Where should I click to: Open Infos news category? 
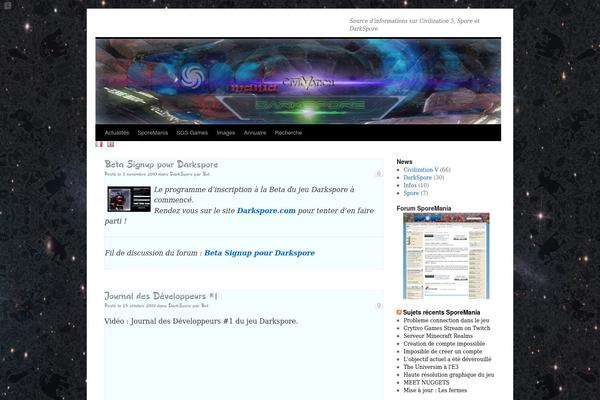pyautogui.click(x=410, y=185)
